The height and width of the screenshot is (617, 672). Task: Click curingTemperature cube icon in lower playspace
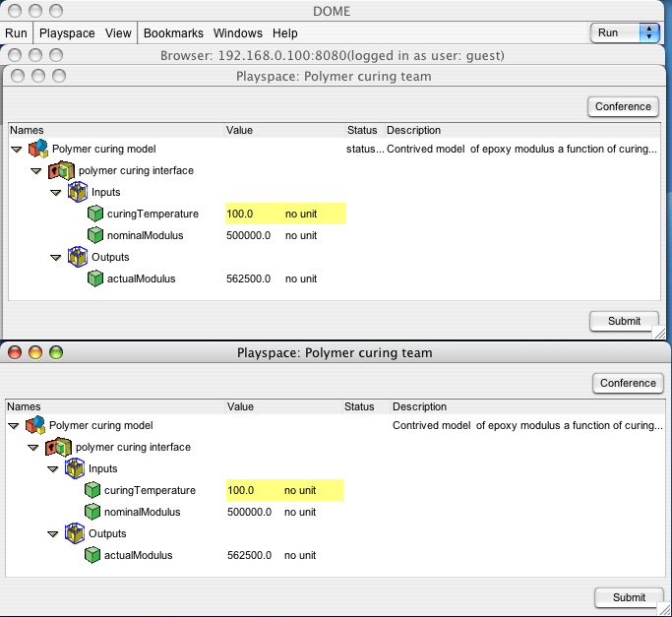[x=92, y=490]
